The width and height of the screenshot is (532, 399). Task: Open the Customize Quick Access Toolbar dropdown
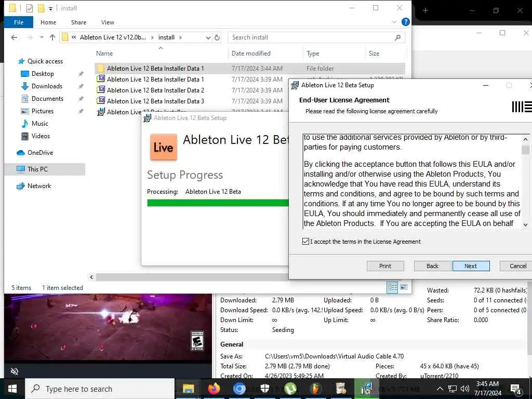tap(50, 8)
